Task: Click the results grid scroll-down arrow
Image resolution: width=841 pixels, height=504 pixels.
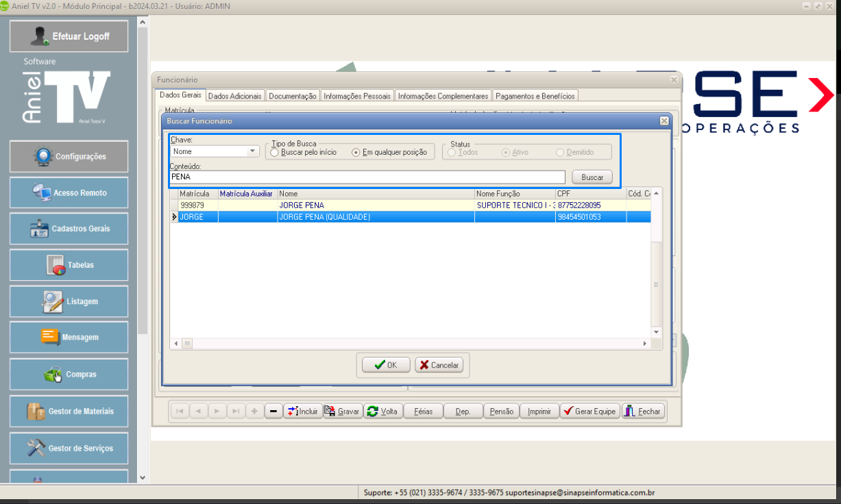Action: click(x=656, y=331)
